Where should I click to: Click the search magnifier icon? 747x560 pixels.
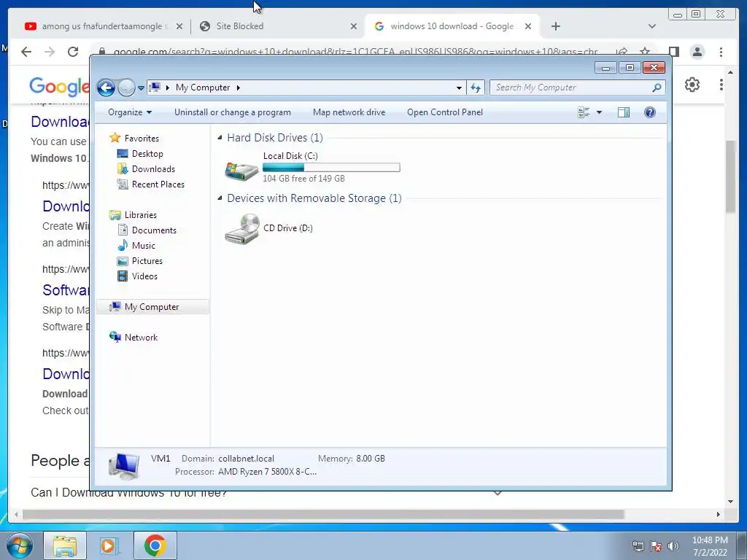(657, 87)
